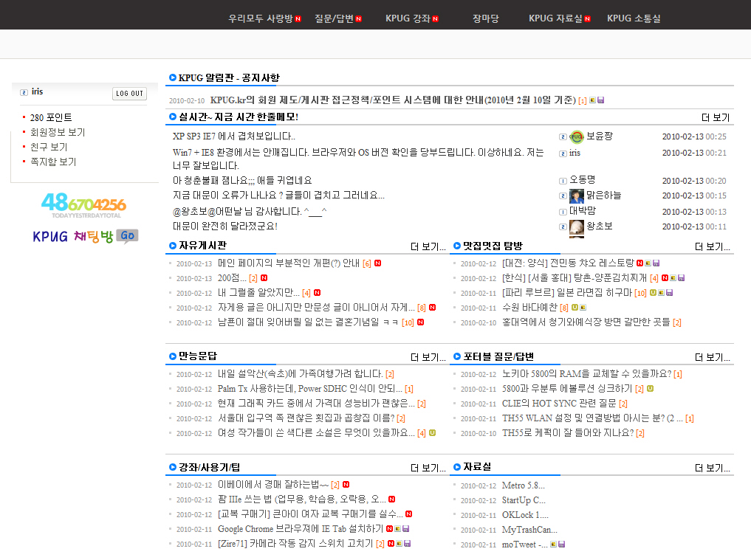751x560 pixels.
Task: Open post [Zire71] 카메라 작동 감지 스위치 고치기
Action: click(x=295, y=544)
